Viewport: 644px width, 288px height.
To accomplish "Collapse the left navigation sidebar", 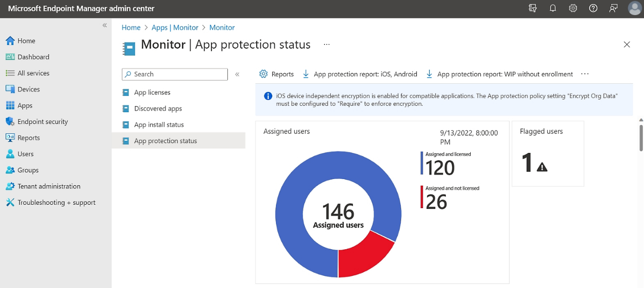I will (105, 25).
